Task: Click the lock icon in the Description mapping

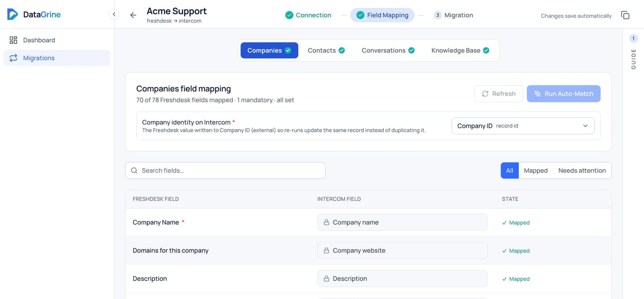Action: coord(326,279)
